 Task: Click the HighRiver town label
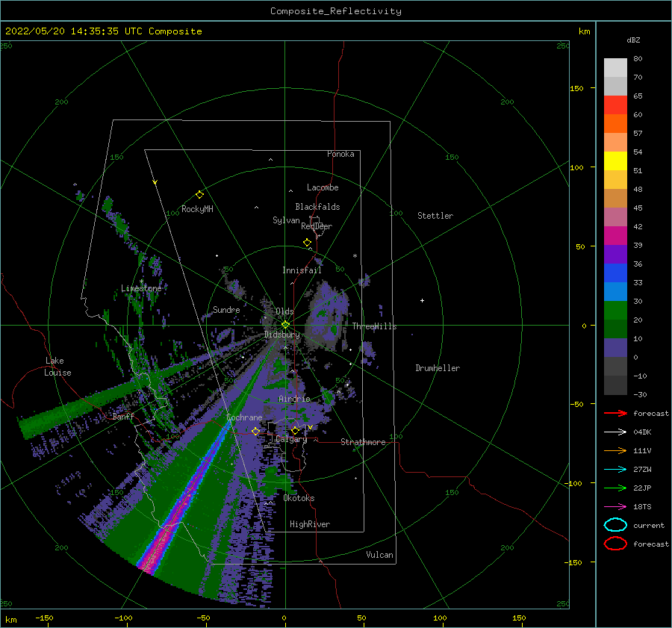[310, 524]
